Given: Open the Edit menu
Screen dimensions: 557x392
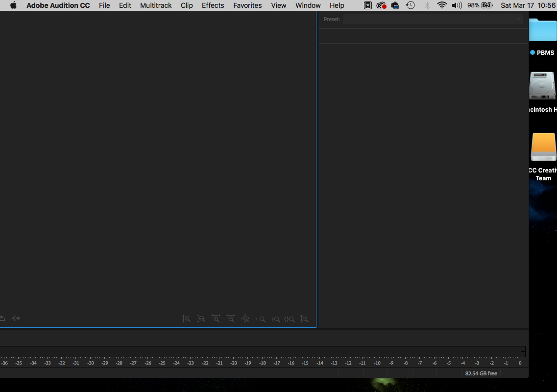Looking at the screenshot, I should click(x=125, y=5).
